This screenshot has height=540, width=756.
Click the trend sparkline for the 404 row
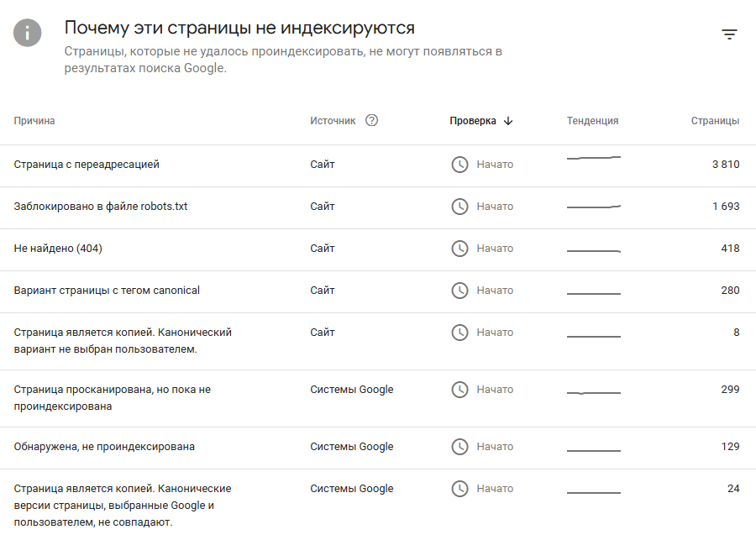coord(593,250)
